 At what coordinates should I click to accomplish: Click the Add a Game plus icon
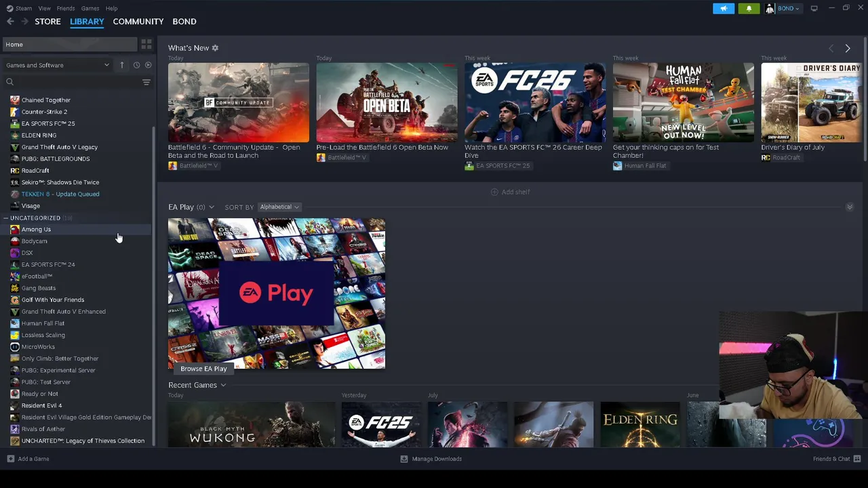(x=10, y=459)
